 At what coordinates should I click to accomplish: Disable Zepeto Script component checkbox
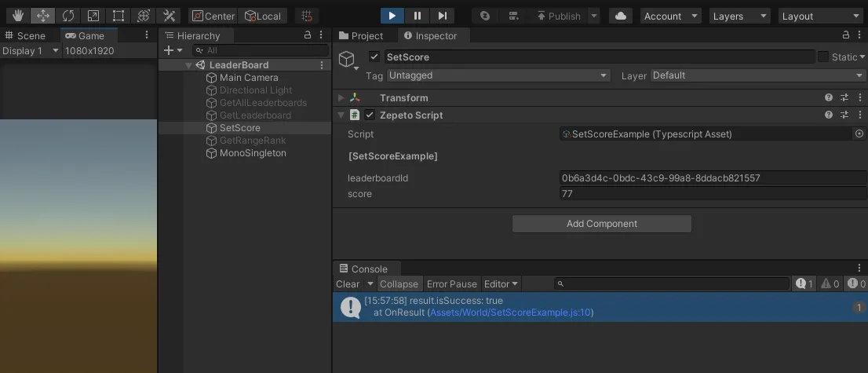click(370, 115)
